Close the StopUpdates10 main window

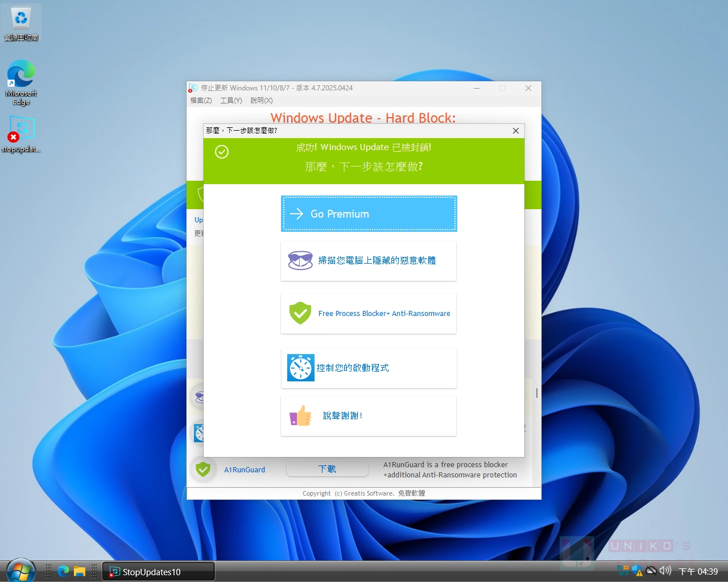pos(528,88)
